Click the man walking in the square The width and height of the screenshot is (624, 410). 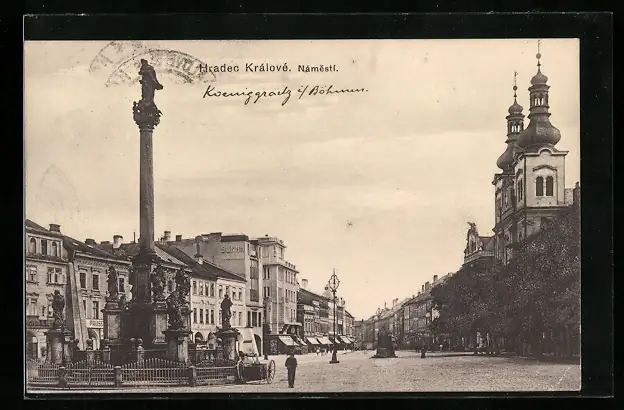click(x=291, y=369)
